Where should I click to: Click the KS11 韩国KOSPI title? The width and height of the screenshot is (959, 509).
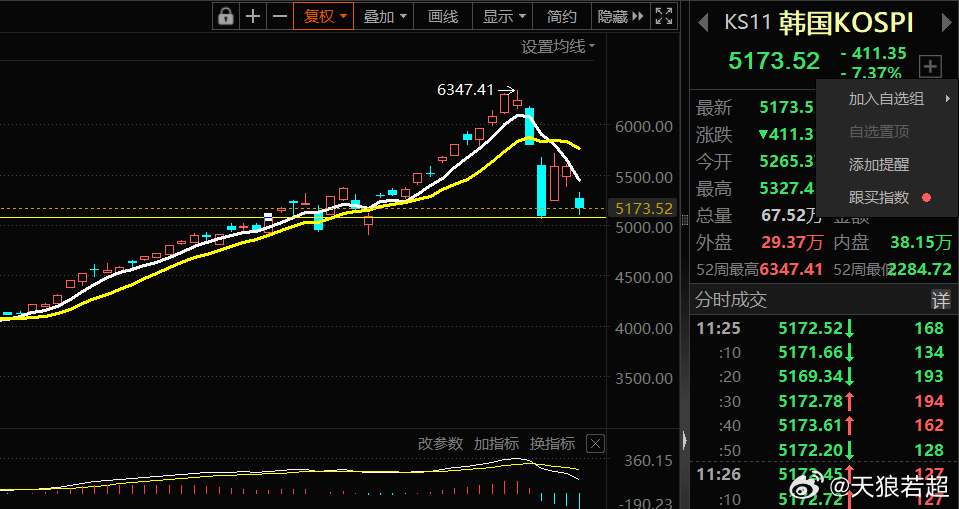(818, 23)
